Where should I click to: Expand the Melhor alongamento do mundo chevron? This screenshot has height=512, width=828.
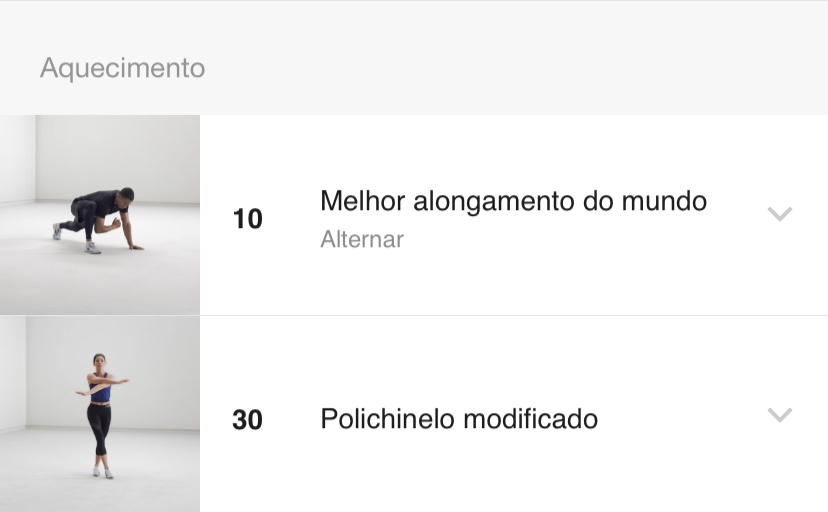(779, 214)
